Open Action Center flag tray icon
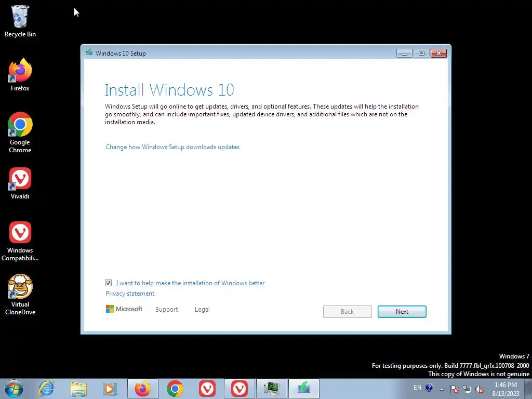Screen dimensions: 532x399 (x=455, y=389)
